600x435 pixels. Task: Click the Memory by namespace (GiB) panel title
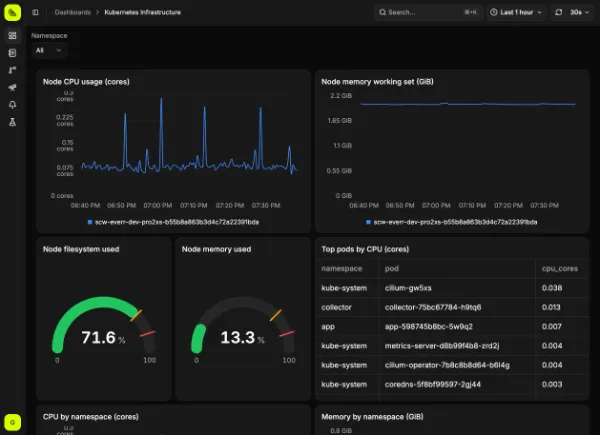(372, 417)
